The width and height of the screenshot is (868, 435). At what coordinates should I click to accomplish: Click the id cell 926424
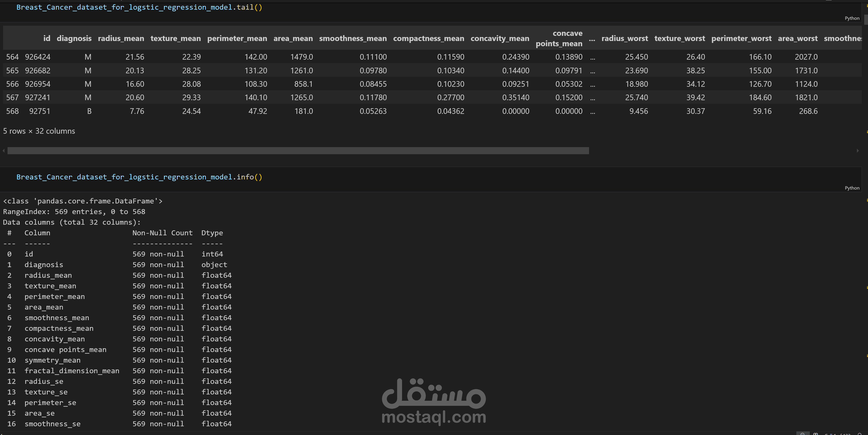pos(37,57)
